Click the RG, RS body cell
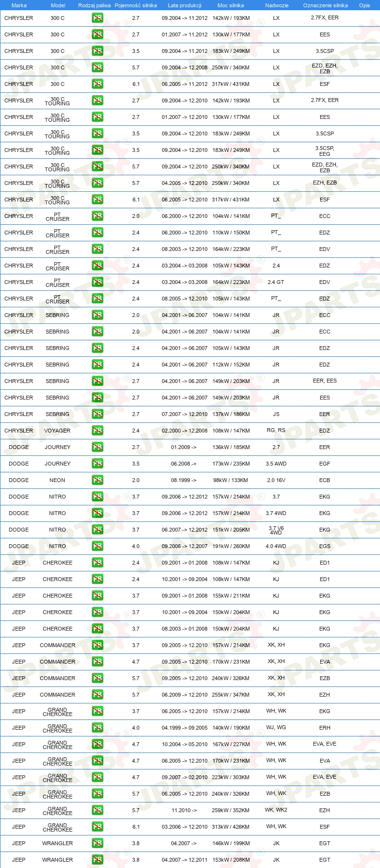This screenshot has height=868, width=380. [x=276, y=431]
